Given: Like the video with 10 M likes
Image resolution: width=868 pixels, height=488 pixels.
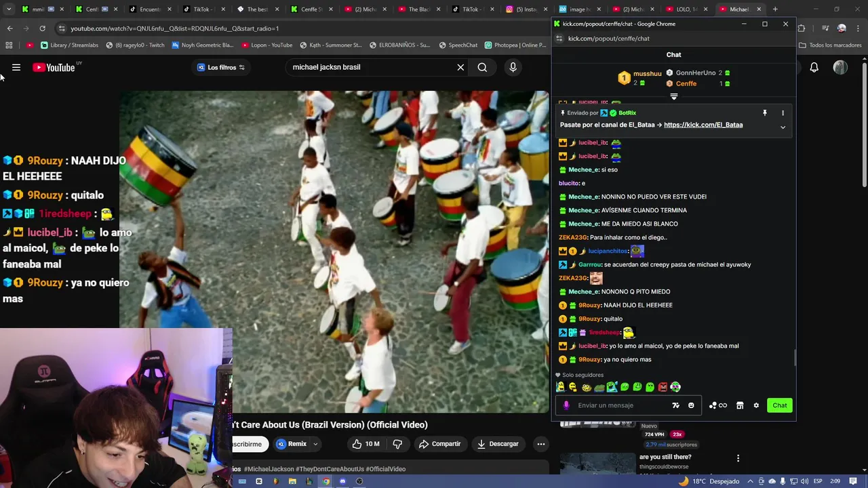Looking at the screenshot, I should point(366,444).
